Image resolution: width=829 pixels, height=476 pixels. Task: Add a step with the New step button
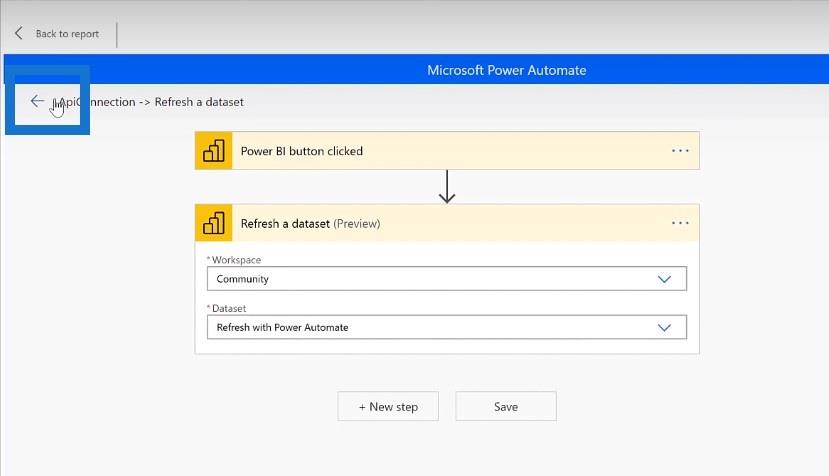(x=388, y=406)
